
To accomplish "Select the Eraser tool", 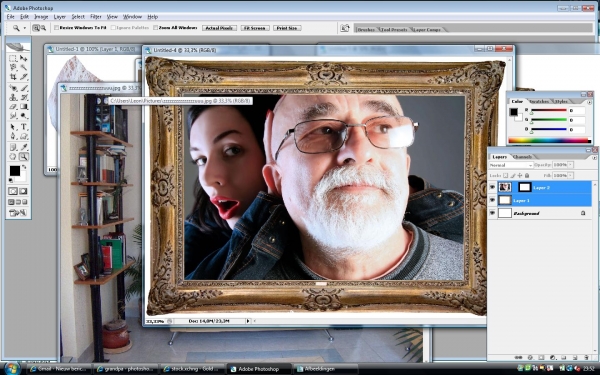I will [13, 106].
